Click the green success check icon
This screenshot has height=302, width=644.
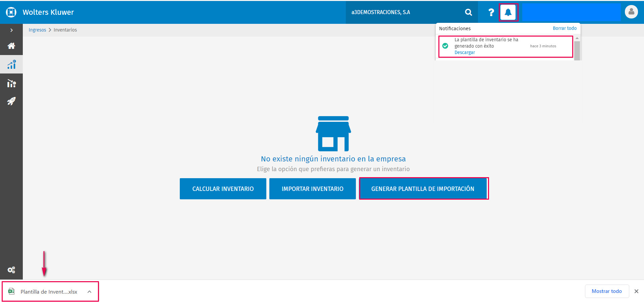point(445,46)
